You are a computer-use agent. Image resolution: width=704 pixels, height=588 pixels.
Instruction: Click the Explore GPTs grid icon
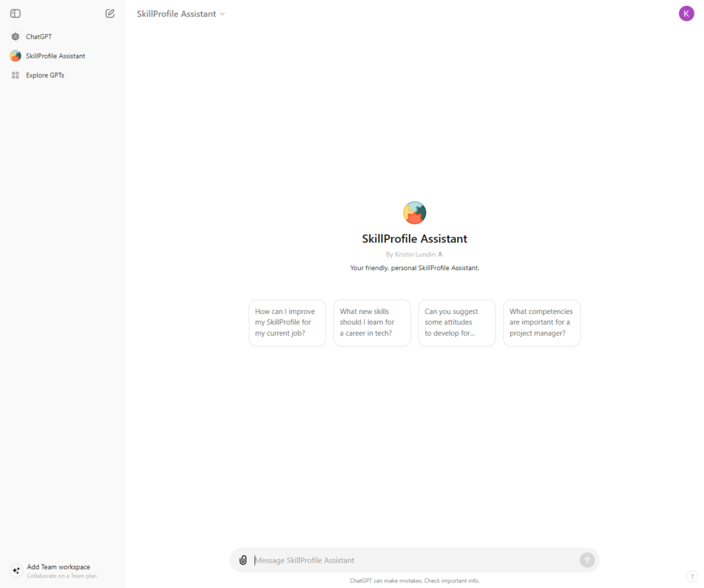(x=15, y=75)
